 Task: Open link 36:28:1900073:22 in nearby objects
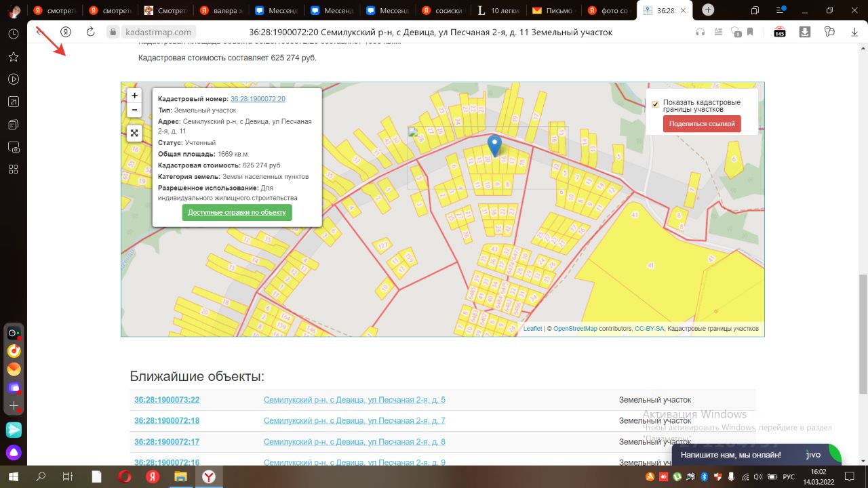(x=167, y=400)
